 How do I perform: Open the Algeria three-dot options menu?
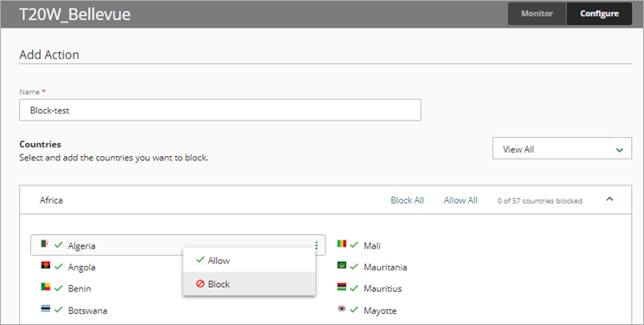pyautogui.click(x=316, y=245)
